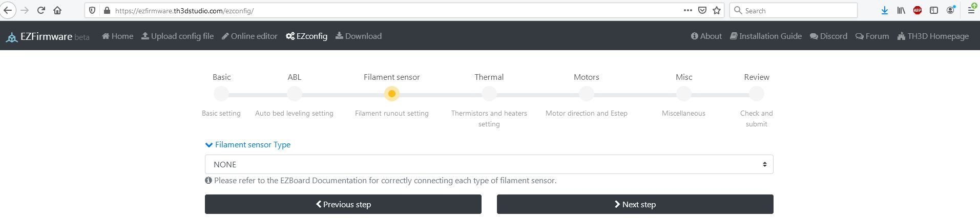Open the Upload config file menu item
The height and width of the screenshot is (218, 980).
pos(178,36)
